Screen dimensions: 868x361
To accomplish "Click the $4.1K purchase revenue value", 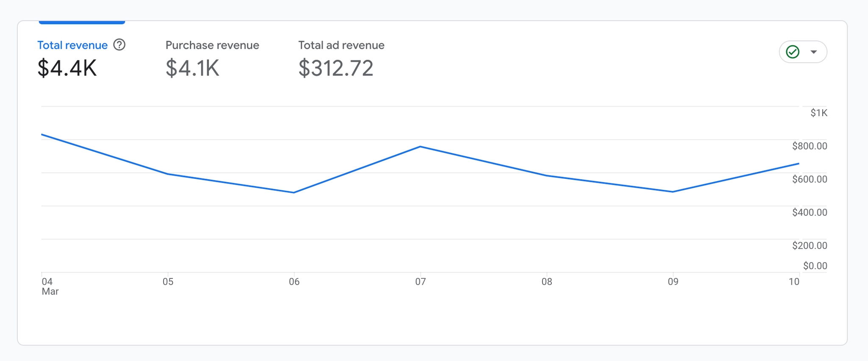I will tap(192, 68).
